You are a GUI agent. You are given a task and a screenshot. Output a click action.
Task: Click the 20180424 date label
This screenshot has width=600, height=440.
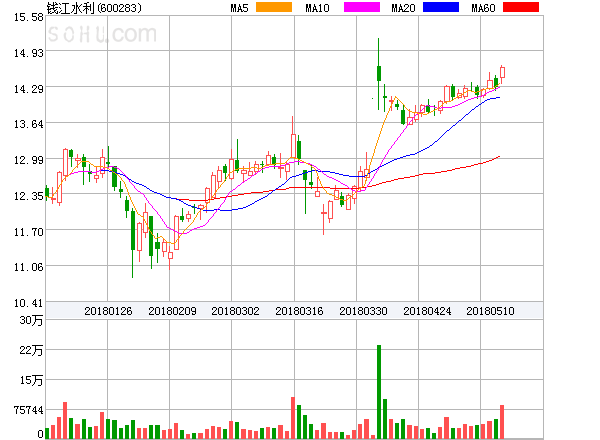coord(427,311)
